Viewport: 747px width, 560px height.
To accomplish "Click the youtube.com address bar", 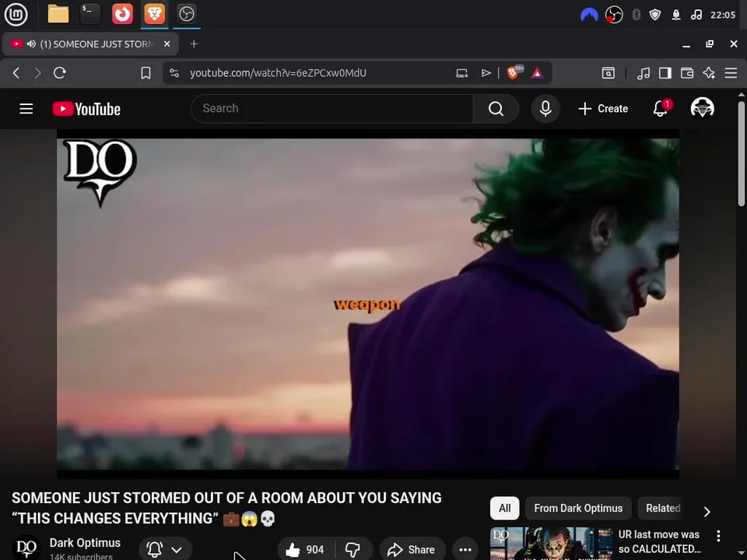I will [279, 73].
